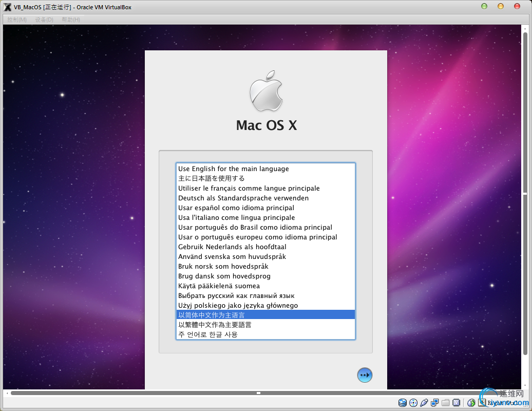Click the optical disc (CD/DVD) status icon
The image size is (532, 411).
[x=413, y=403]
